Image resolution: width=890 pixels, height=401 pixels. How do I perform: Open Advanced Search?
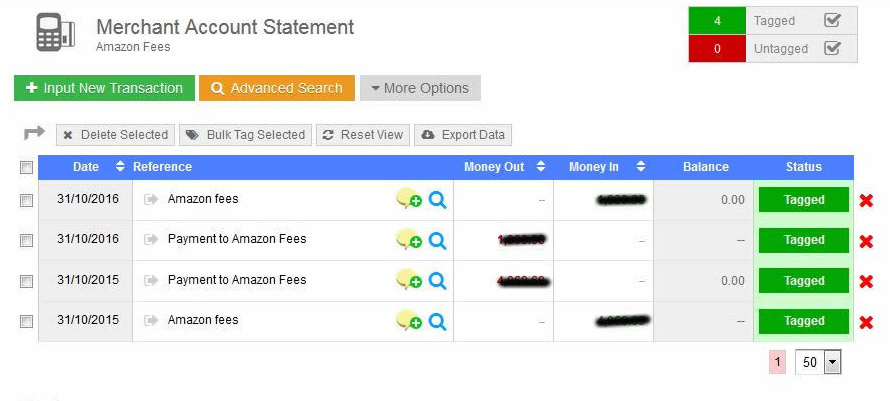(276, 88)
